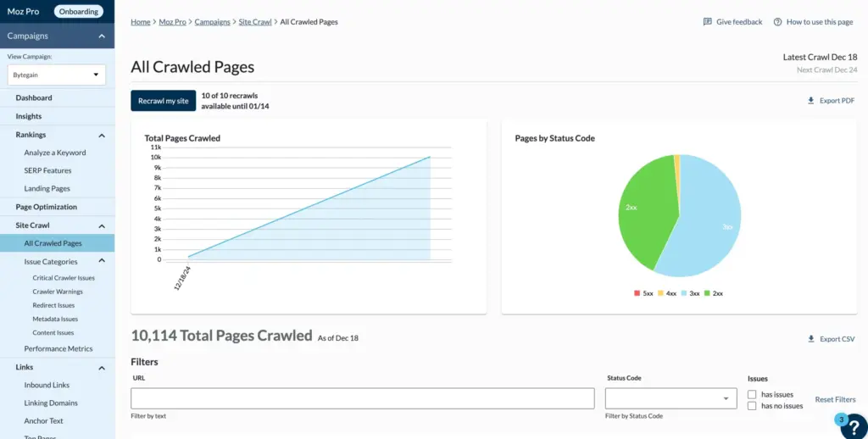
Task: Open Inbound Links
Action: click(47, 385)
